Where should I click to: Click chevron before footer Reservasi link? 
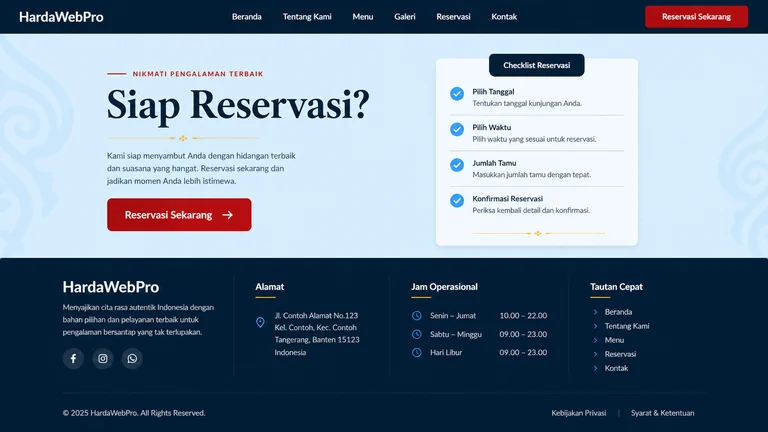(595, 354)
